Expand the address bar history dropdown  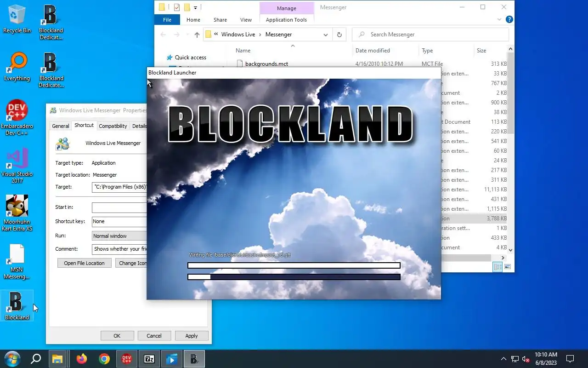(326, 34)
